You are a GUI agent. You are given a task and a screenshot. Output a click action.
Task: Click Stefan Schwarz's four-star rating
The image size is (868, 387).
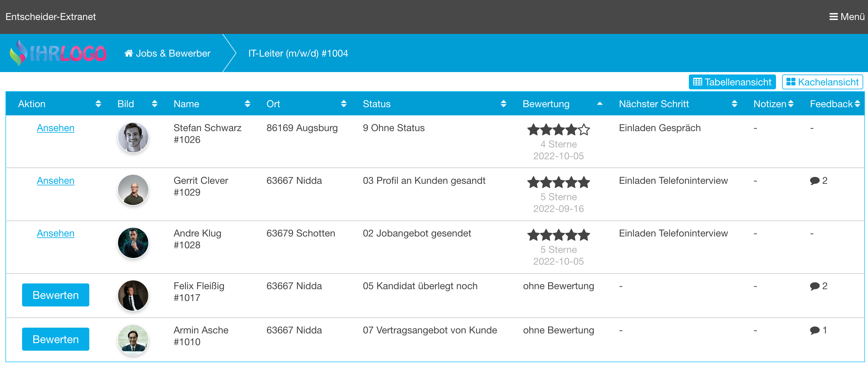click(558, 129)
